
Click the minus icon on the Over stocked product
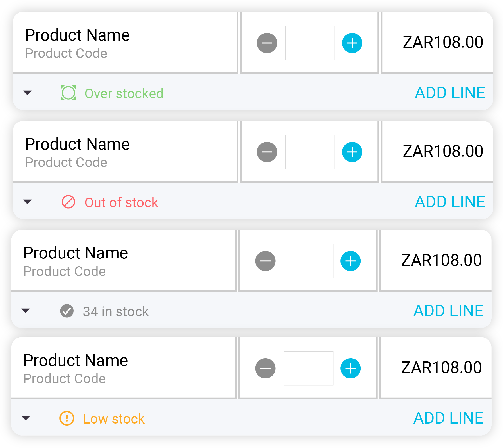pos(267,43)
